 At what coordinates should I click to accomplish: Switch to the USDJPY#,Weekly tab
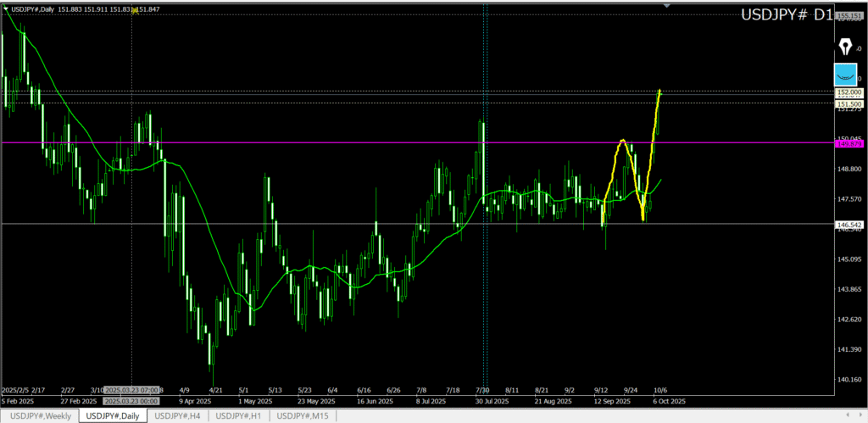click(40, 415)
